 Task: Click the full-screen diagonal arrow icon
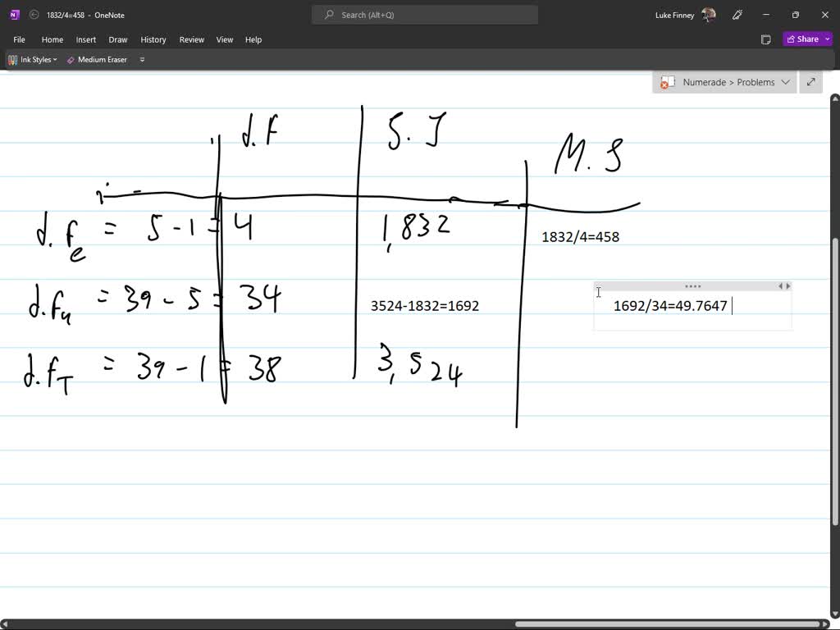point(810,82)
